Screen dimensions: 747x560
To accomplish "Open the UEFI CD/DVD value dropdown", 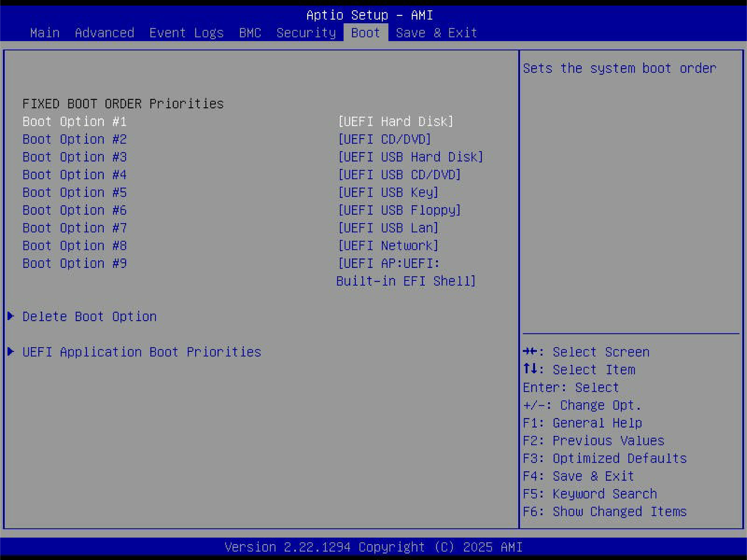I will click(384, 139).
